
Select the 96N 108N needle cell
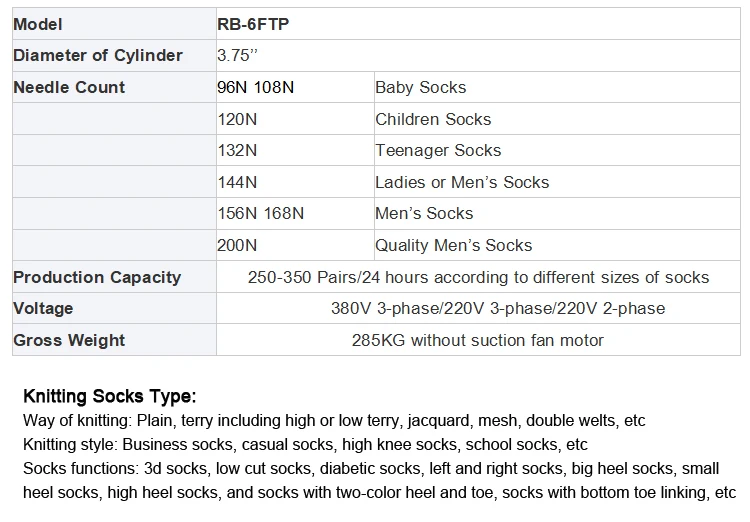coord(256,88)
